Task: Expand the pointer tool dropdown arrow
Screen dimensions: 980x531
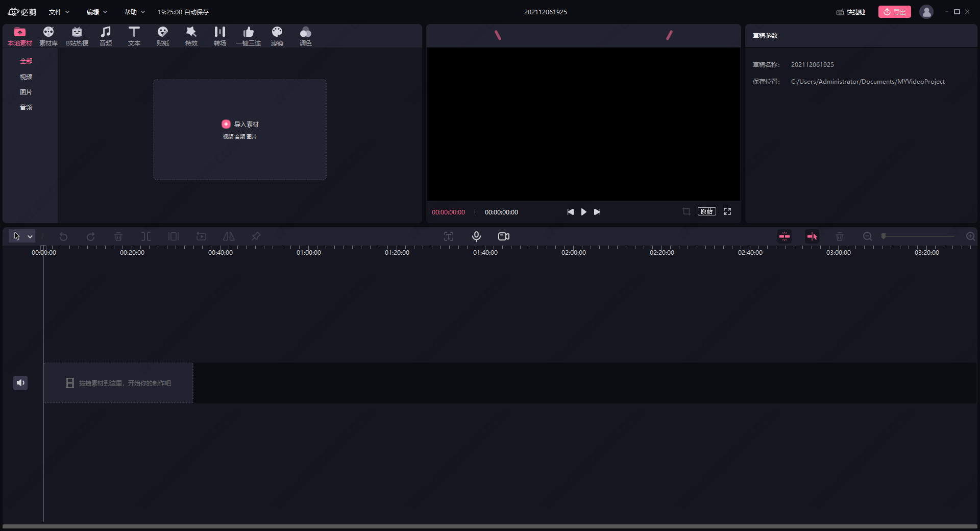Action: click(x=30, y=236)
